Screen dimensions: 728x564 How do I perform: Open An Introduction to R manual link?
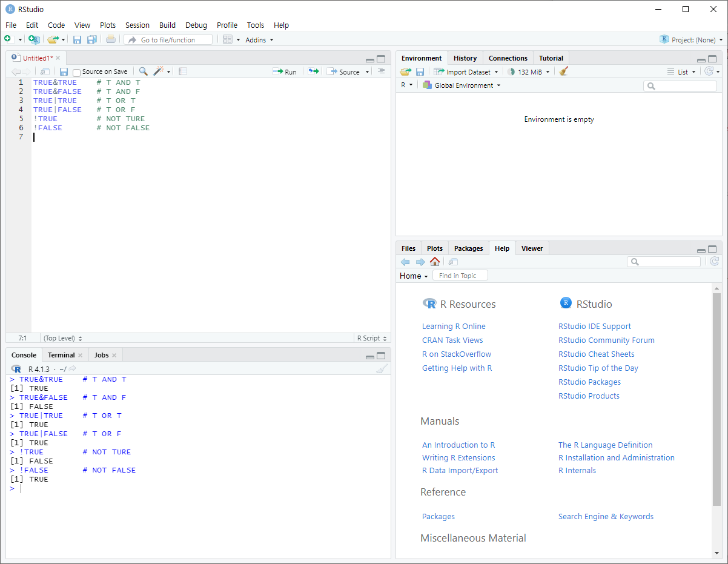(x=458, y=445)
